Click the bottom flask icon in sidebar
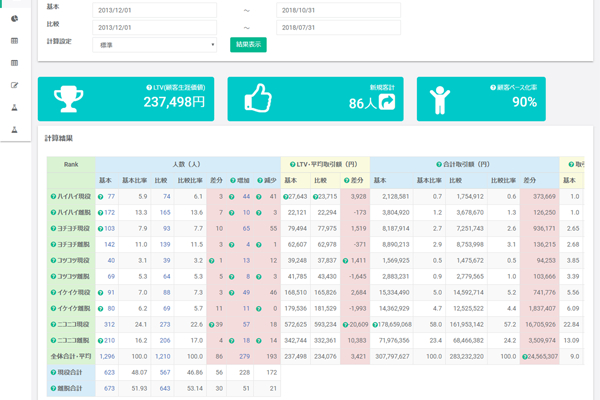Viewport: 600px width, 400px height. coord(14,129)
